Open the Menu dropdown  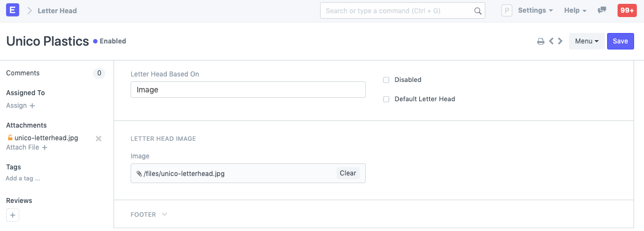click(x=586, y=41)
